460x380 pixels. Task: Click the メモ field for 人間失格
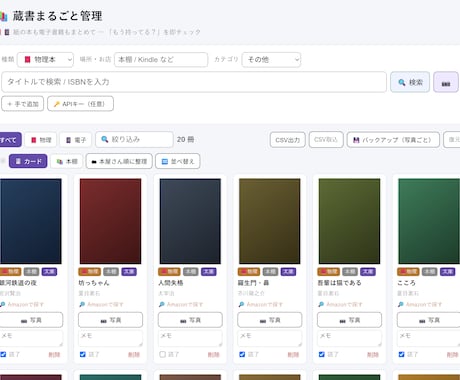[190, 338]
